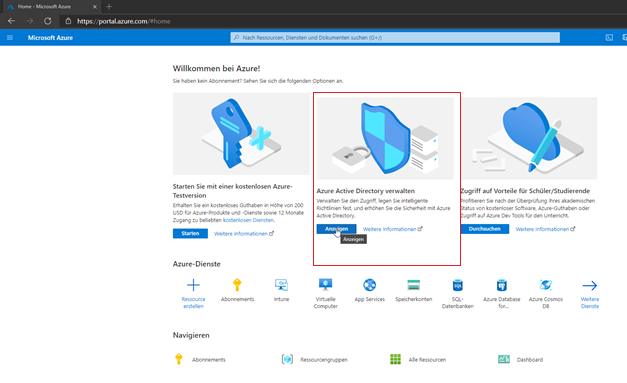
Task: Open Weitere Informationen under free trial card
Action: (x=244, y=234)
